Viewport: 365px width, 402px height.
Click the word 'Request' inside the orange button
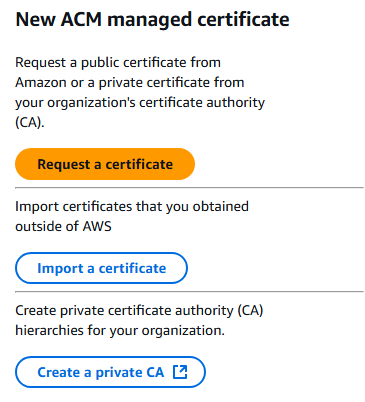click(x=64, y=165)
